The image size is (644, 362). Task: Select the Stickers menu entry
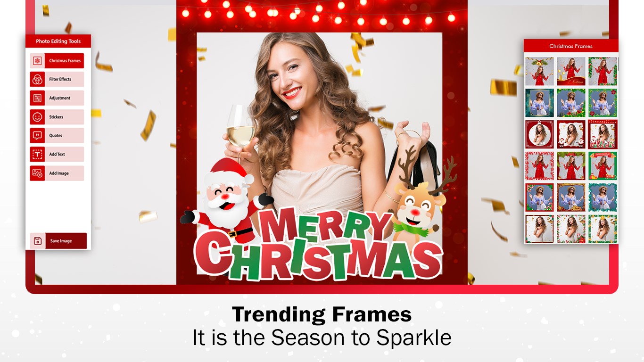[57, 117]
